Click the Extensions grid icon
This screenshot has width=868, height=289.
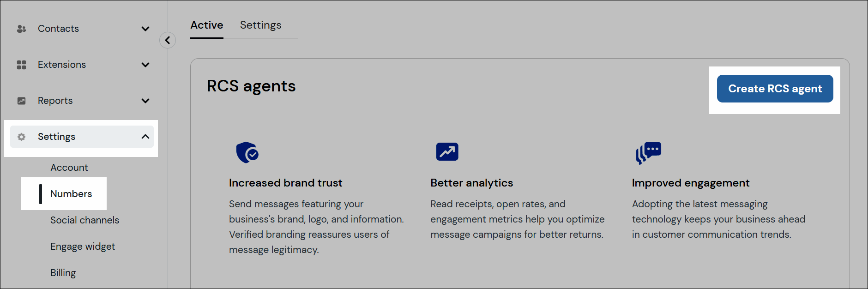coord(21,65)
